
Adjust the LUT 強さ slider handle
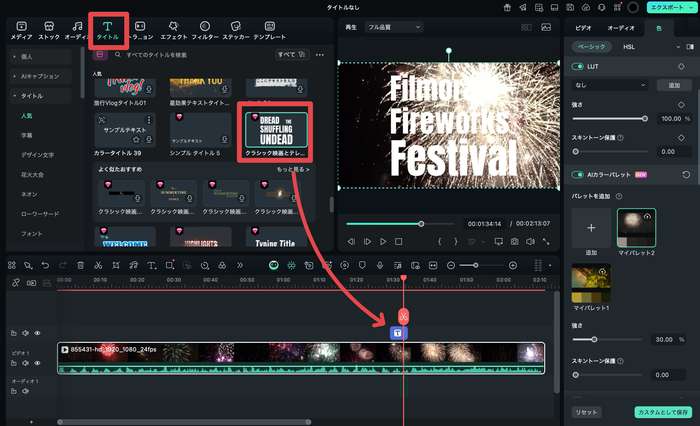pos(645,119)
